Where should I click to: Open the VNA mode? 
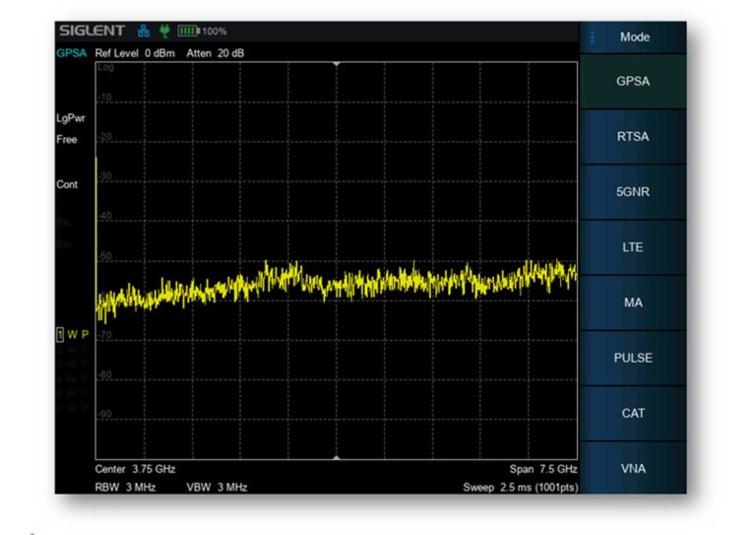[632, 468]
